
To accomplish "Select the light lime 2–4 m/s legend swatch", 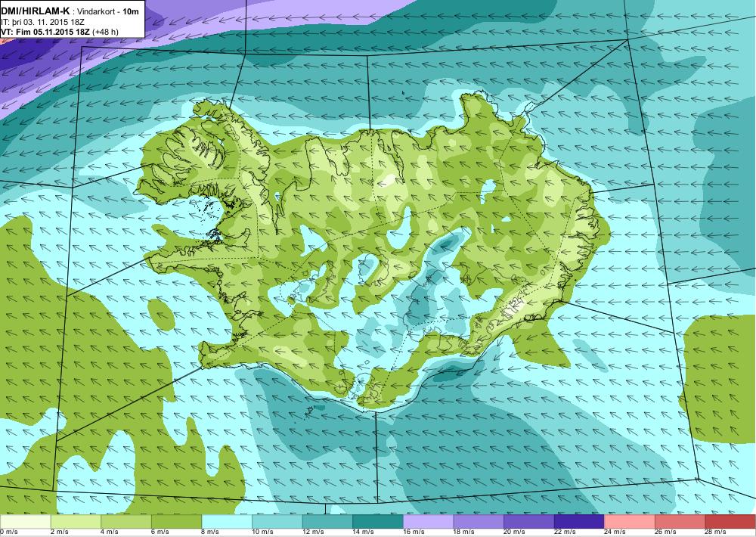I will tap(76, 522).
